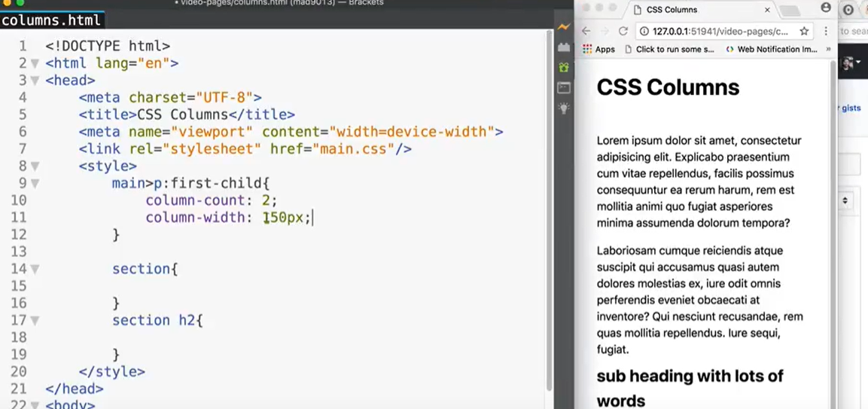The height and width of the screenshot is (409, 868).
Task: Click the 'Laboriosam cumque reiciendis' paragraph
Action: coord(699,300)
